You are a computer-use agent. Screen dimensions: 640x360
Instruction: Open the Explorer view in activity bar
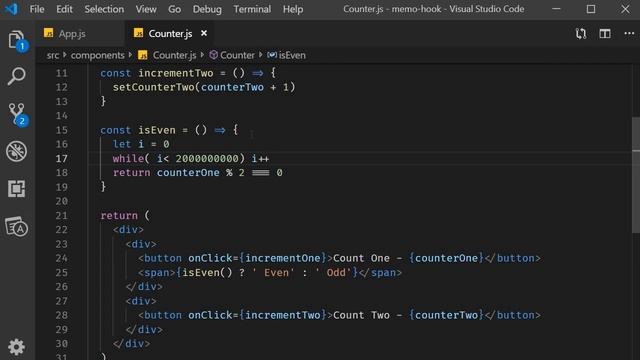pyautogui.click(x=16, y=40)
